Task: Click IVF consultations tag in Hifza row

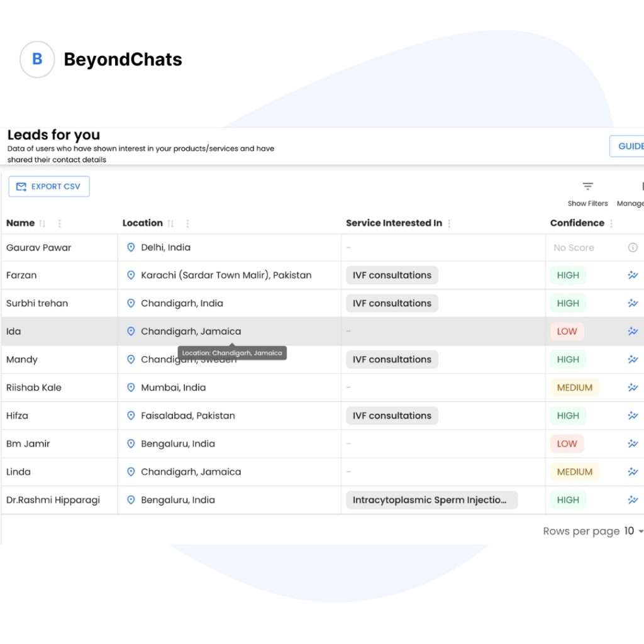Action: [x=392, y=416]
